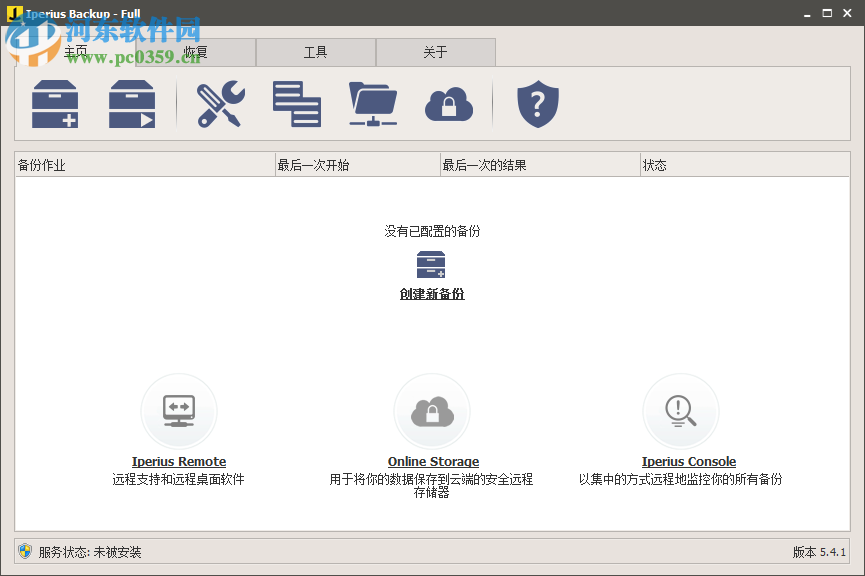This screenshot has height=576, width=865.
Task: Click the backup jobs copy icon
Action: point(297,103)
